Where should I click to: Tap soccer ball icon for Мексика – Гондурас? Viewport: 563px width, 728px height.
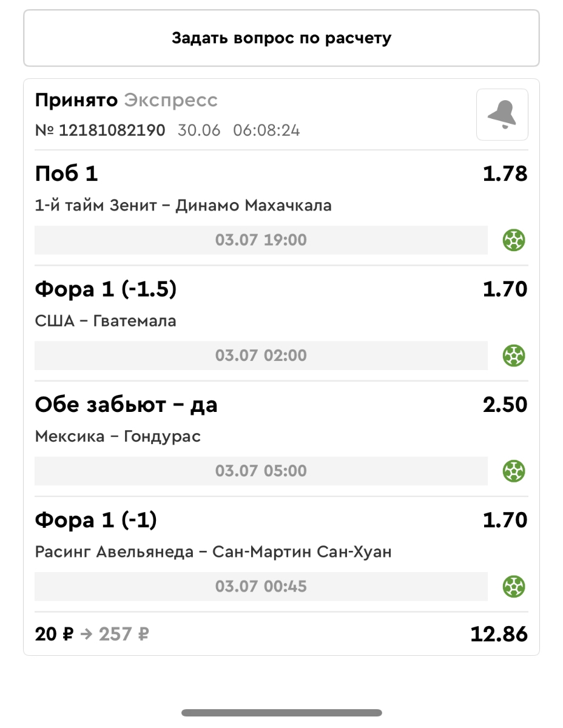pos(514,471)
